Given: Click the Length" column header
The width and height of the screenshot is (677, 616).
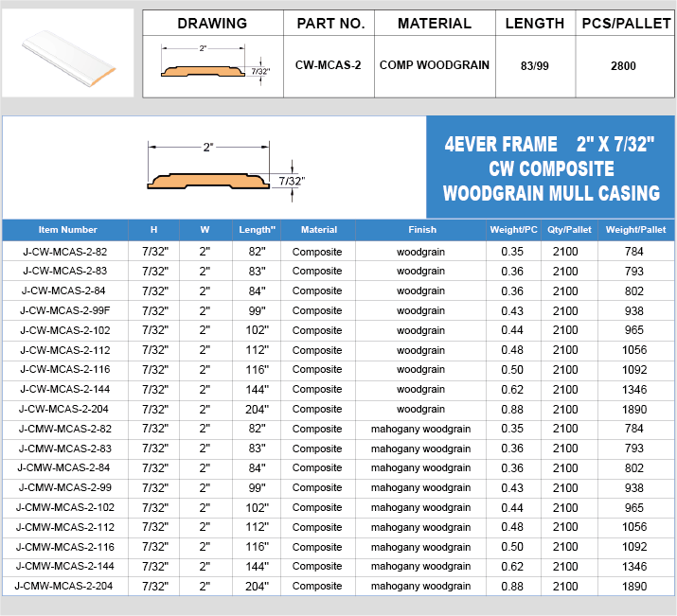Looking at the screenshot, I should [x=257, y=230].
